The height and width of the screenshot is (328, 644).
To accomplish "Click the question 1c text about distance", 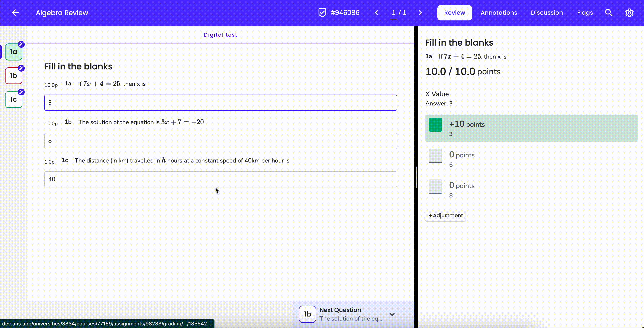I will (x=182, y=161).
